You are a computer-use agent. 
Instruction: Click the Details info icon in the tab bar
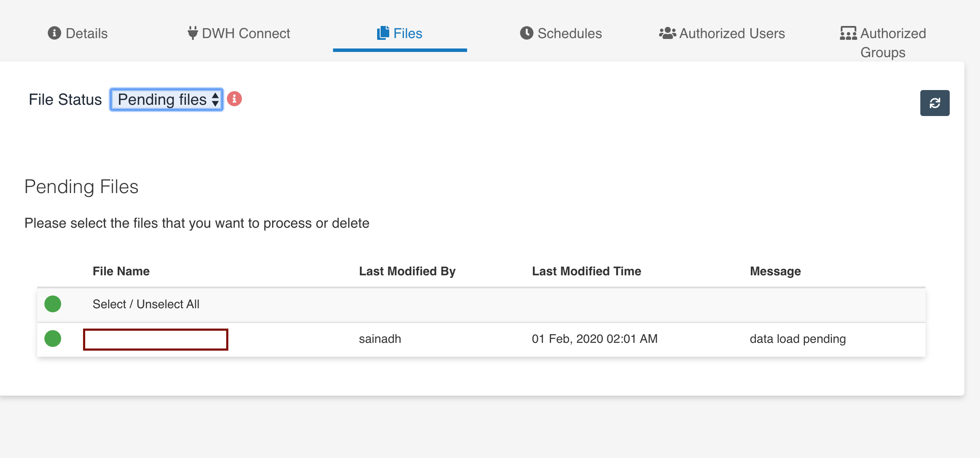pyautogui.click(x=54, y=32)
